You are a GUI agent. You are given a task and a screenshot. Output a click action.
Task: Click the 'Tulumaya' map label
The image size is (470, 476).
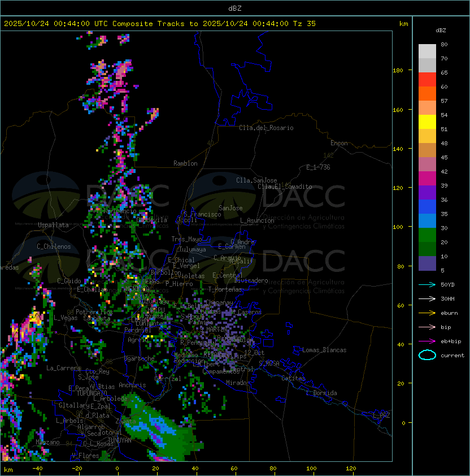tap(193, 249)
